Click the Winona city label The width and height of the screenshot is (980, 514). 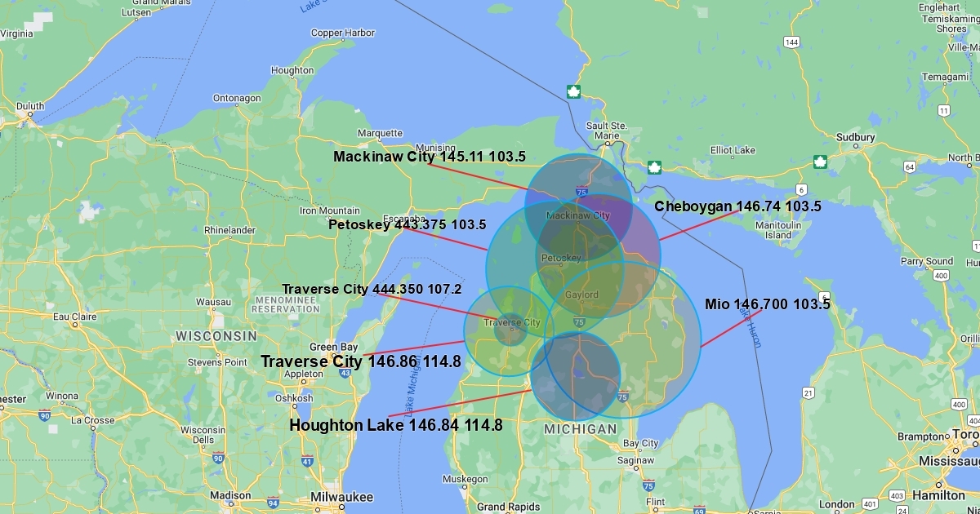(62, 396)
